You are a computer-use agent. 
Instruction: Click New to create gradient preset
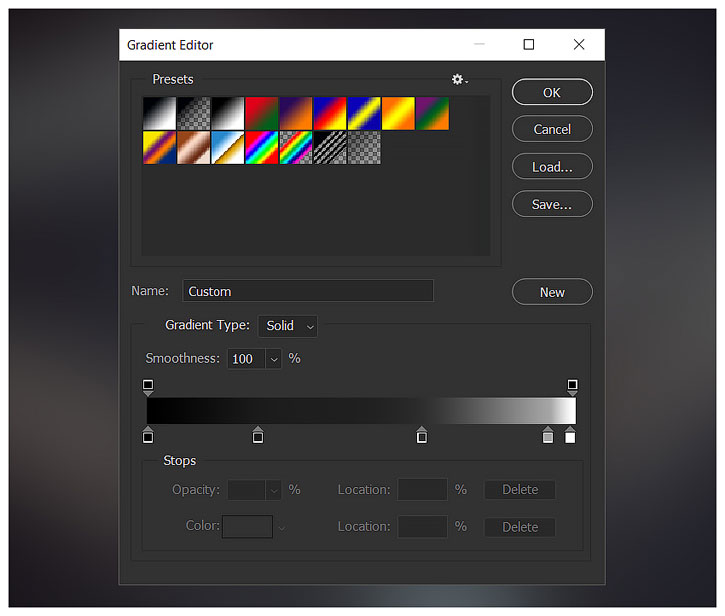[552, 292]
